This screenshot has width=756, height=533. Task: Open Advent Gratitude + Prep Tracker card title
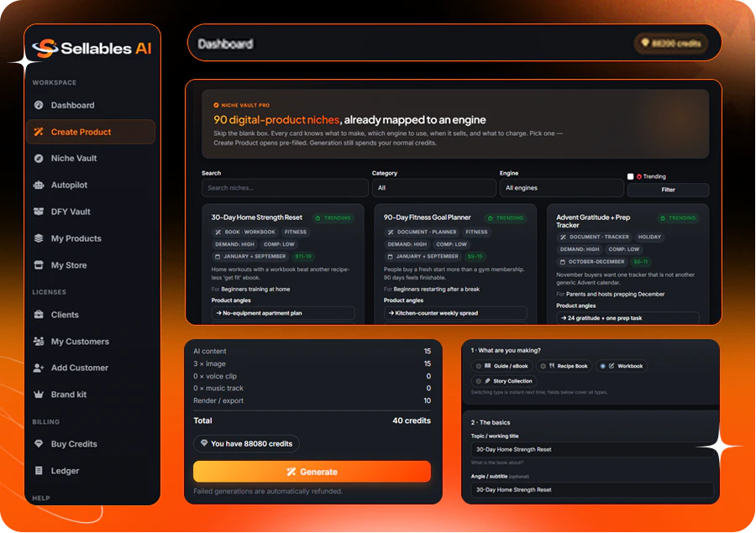(593, 222)
